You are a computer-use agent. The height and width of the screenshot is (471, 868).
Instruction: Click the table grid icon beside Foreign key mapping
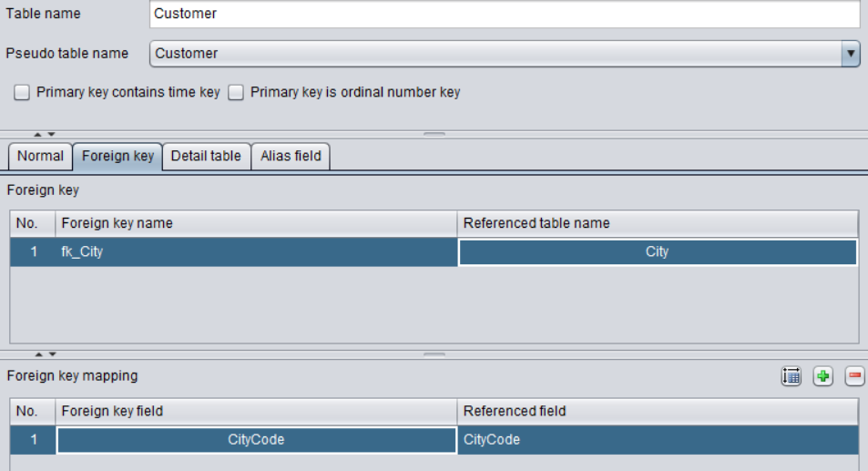[791, 376]
